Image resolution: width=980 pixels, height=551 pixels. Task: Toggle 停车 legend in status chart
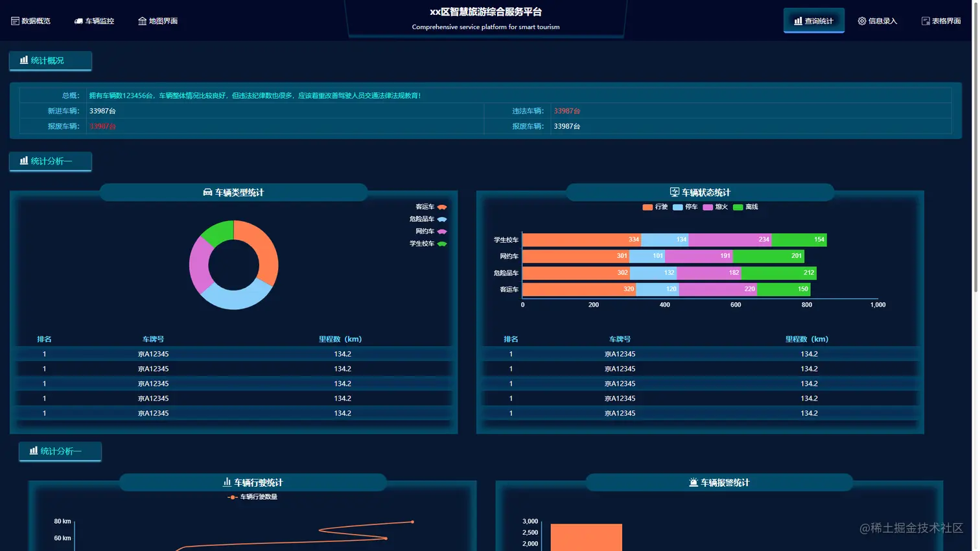pos(685,207)
